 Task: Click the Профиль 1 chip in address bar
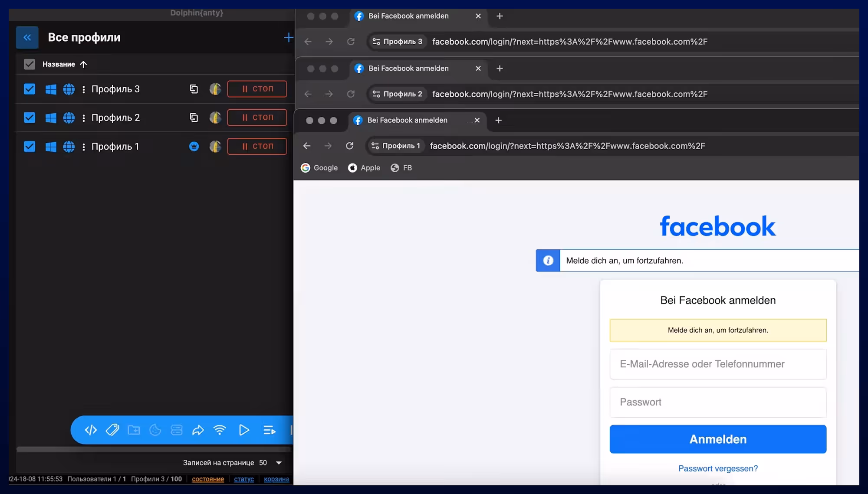click(x=396, y=146)
